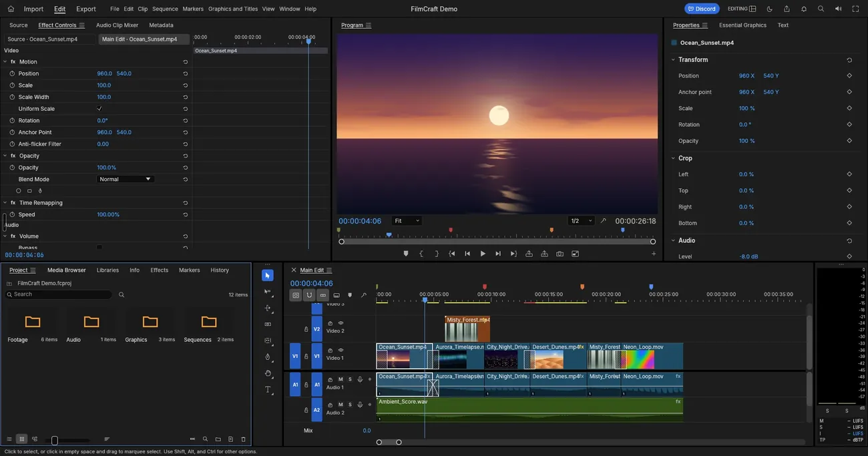Image resolution: width=868 pixels, height=456 pixels.
Task: Switch to Audio Clip Mixer tab
Action: [x=117, y=25]
